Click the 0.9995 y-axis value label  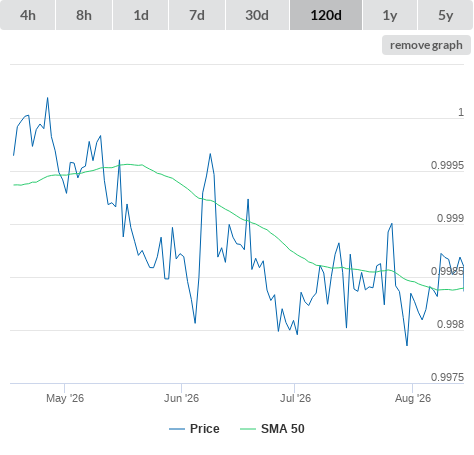pos(447,165)
